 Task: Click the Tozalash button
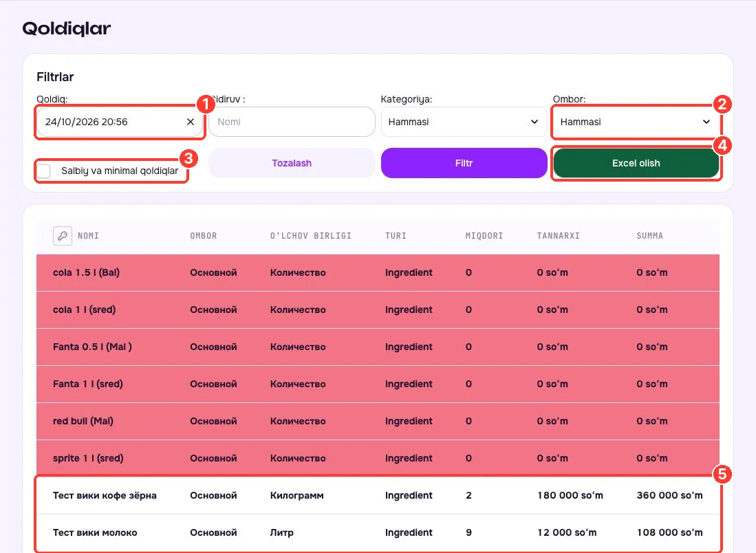[x=292, y=163]
